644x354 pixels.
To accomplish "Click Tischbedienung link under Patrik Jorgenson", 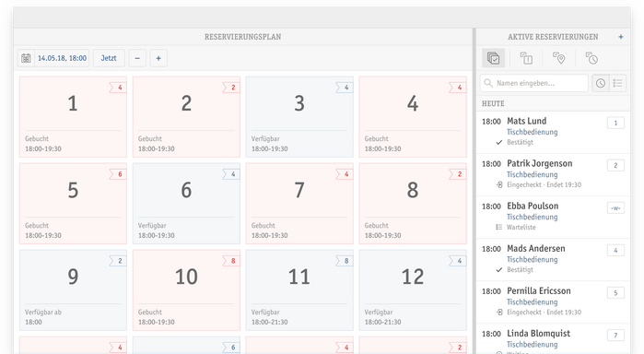I will [532, 174].
